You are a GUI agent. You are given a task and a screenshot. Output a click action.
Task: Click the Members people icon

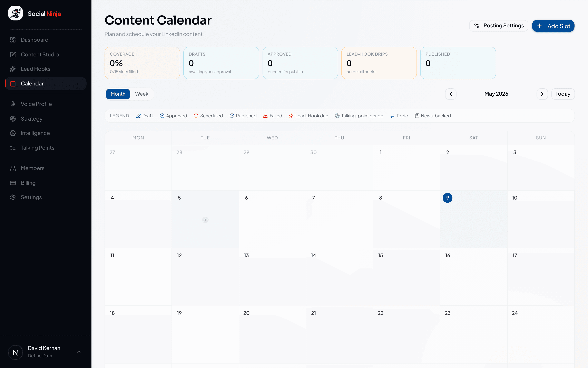pos(13,168)
